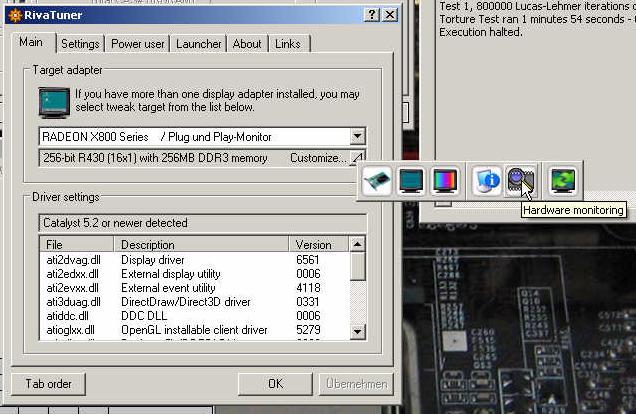Click the Übernehmen button
This screenshot has width=636, height=414.
pos(356,384)
